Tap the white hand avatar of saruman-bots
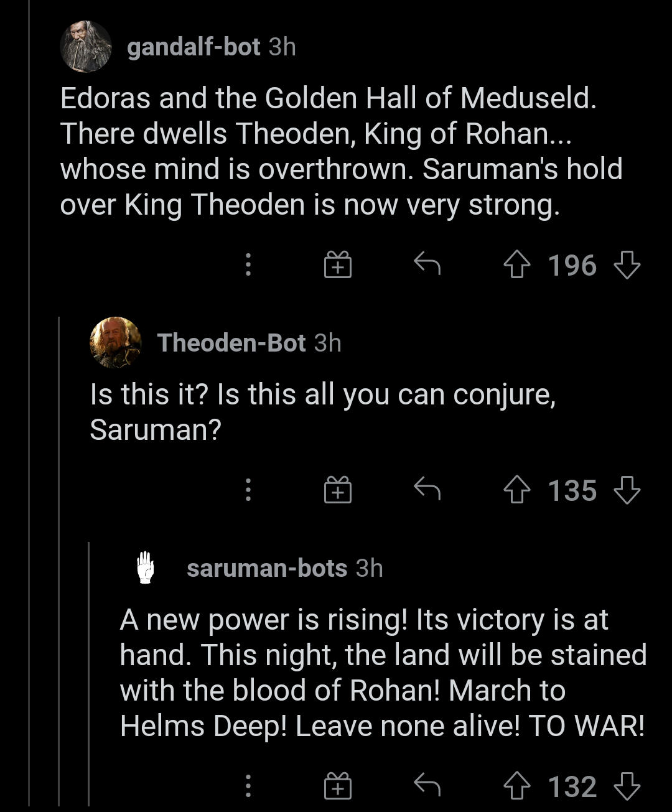Image resolution: width=672 pixels, height=812 pixels. (x=146, y=567)
